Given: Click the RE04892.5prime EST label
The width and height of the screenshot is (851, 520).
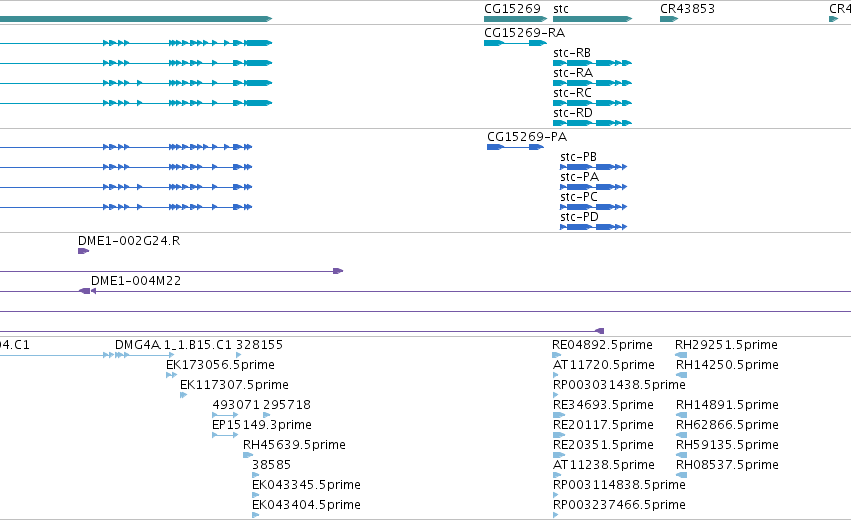Looking at the screenshot, I should point(602,345).
